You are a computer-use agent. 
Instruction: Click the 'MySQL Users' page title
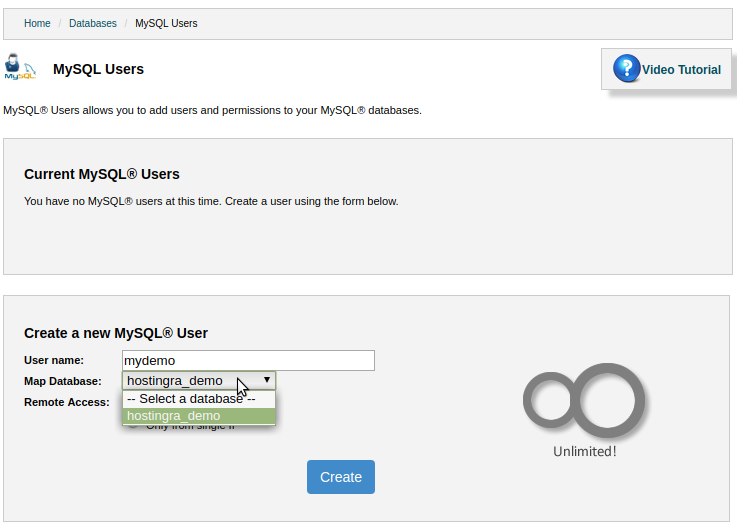click(x=98, y=69)
